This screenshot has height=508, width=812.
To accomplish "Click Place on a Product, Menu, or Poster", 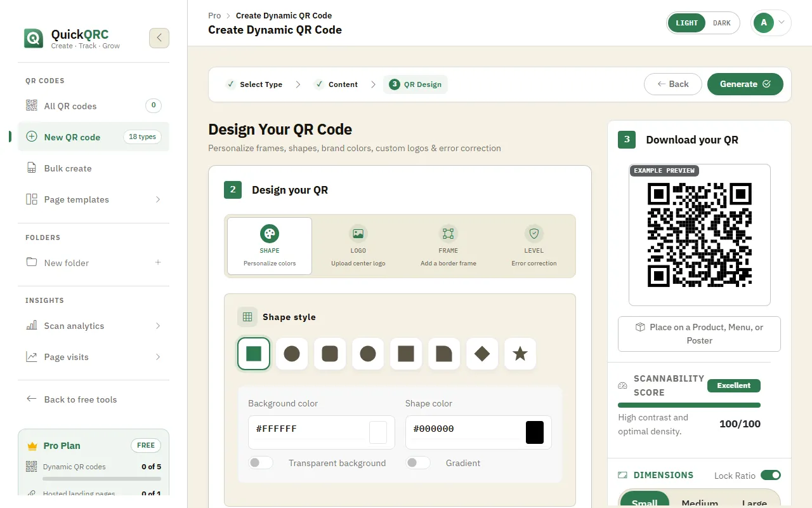I will coord(699,334).
